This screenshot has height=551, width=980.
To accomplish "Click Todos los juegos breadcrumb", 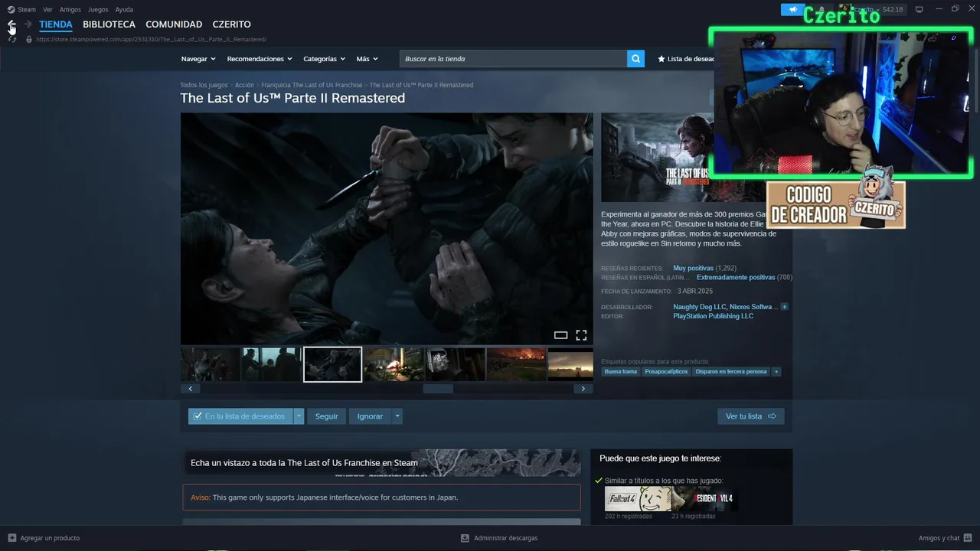I will (x=204, y=85).
